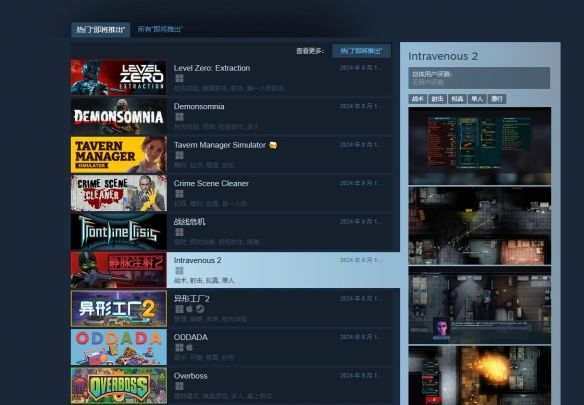The image size is (584, 405).
Task: Click the 总体用户评测 review box
Action: click(479, 78)
